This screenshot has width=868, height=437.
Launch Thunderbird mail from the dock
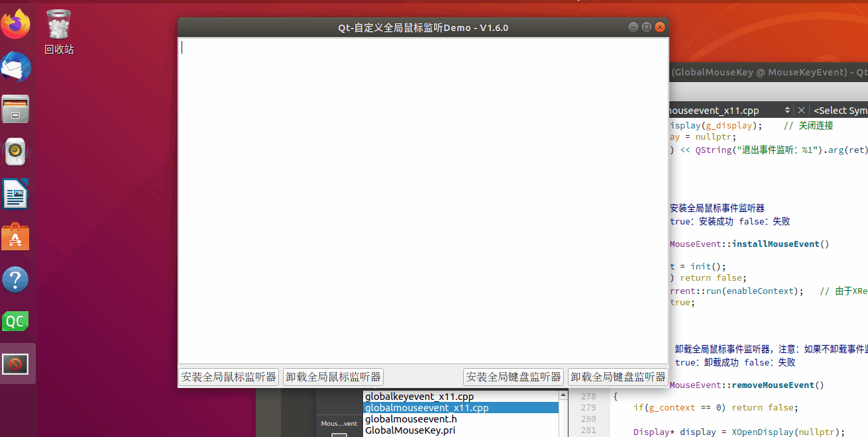coord(16,66)
